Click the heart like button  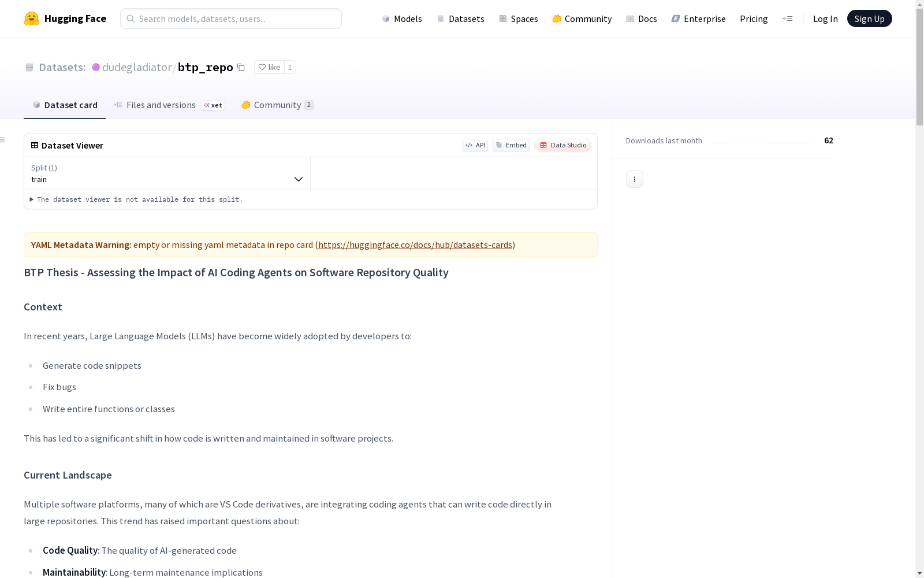tap(269, 67)
